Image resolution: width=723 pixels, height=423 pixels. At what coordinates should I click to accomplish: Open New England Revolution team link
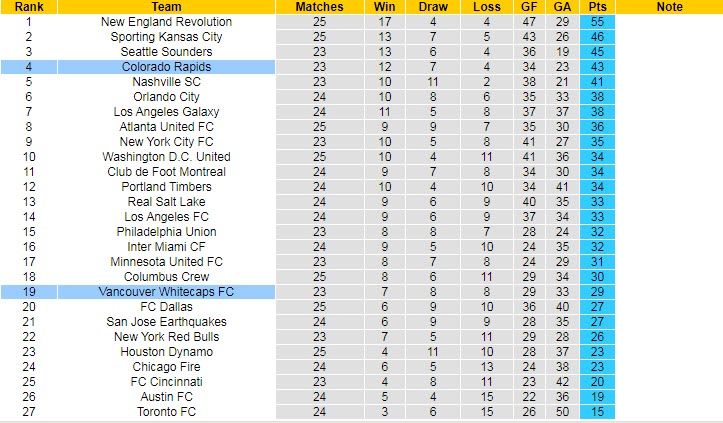[x=166, y=22]
